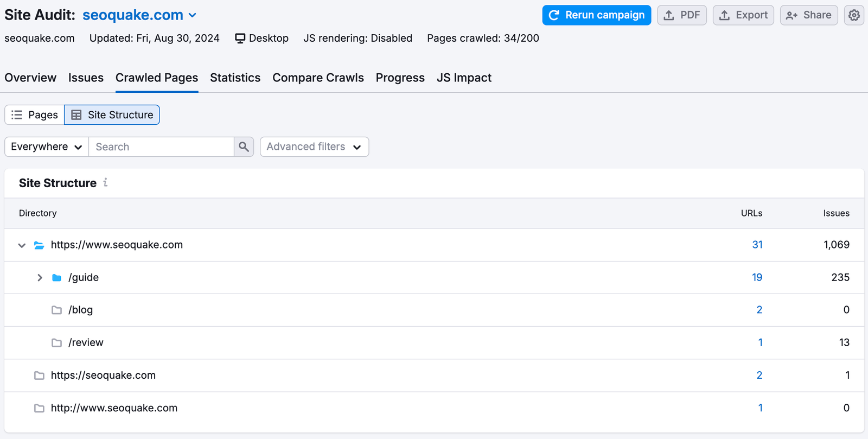The width and height of the screenshot is (868, 439).
Task: Open the 2 URLs link for https://seoquake.com
Action: 759,375
